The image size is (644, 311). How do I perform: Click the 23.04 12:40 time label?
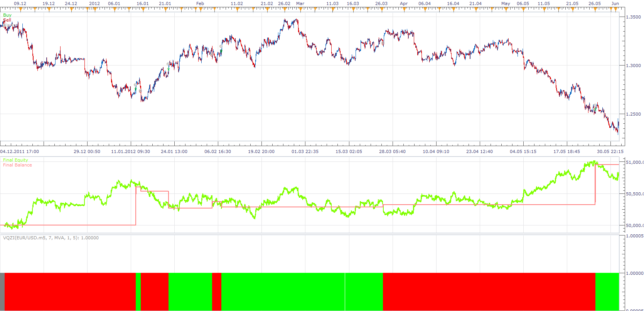point(480,151)
